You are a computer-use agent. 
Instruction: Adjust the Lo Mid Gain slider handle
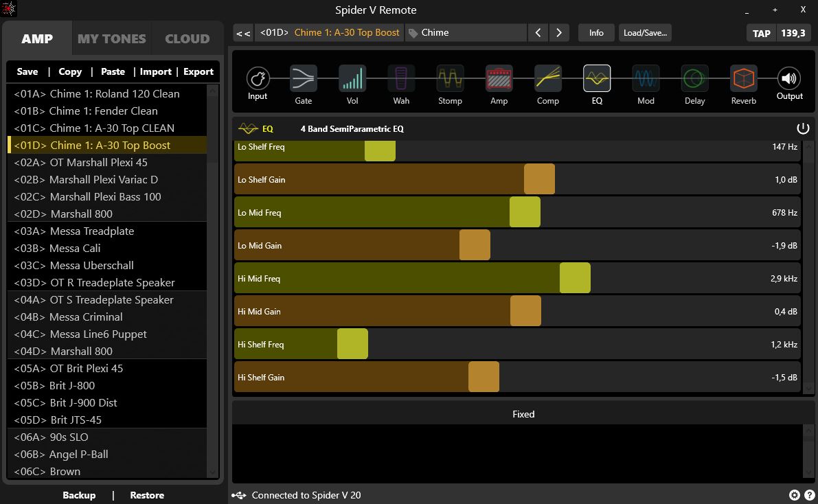[475, 244]
